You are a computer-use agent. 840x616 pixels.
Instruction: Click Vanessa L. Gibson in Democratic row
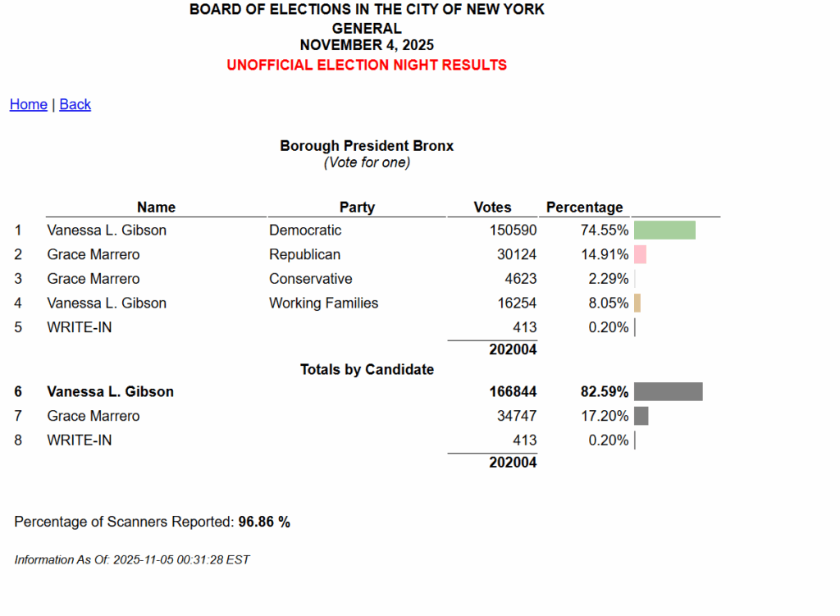click(x=107, y=230)
